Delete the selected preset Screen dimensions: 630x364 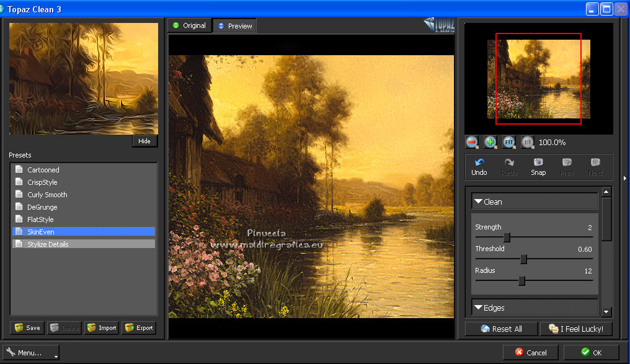pos(64,328)
